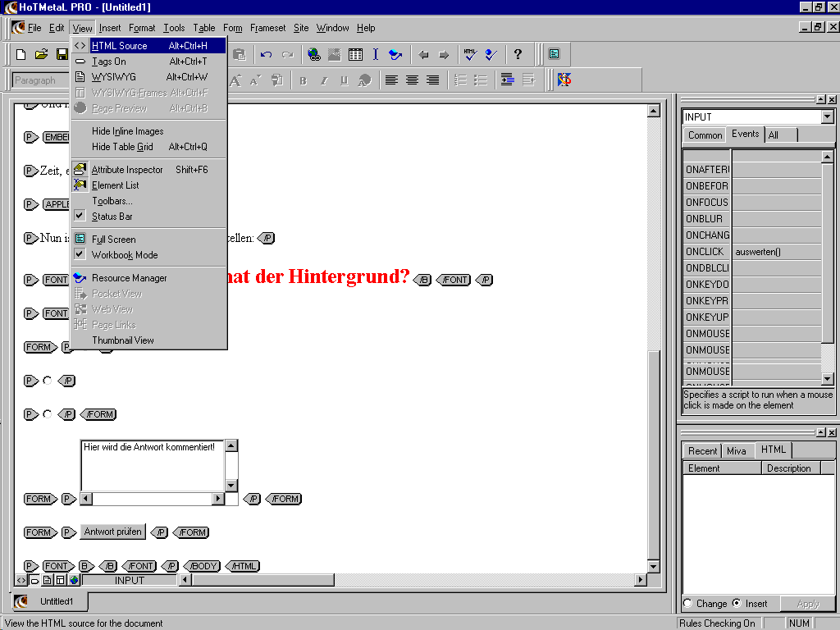Click the ONCLICK value field auswerten()

pyautogui.click(x=776, y=252)
